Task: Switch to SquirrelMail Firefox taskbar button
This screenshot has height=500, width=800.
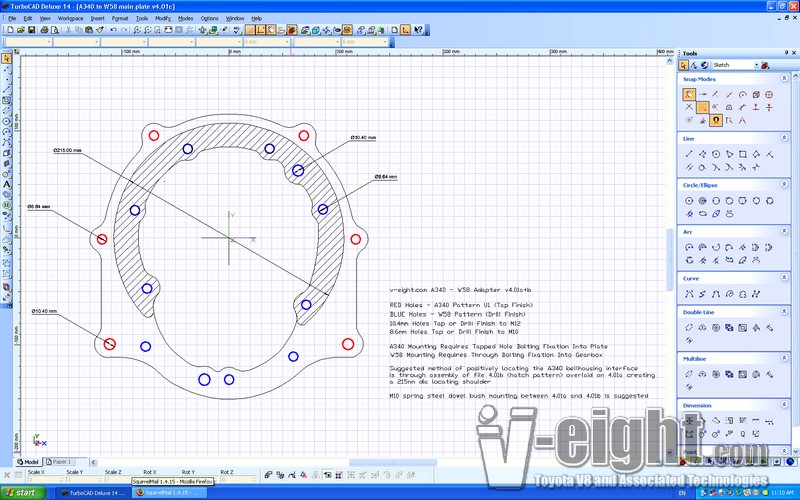Action: tap(171, 493)
